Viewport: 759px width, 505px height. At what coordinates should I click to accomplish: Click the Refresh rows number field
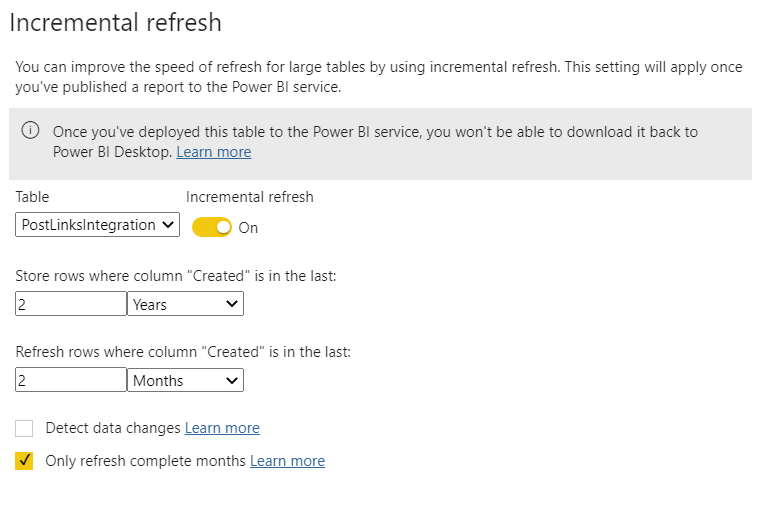71,380
